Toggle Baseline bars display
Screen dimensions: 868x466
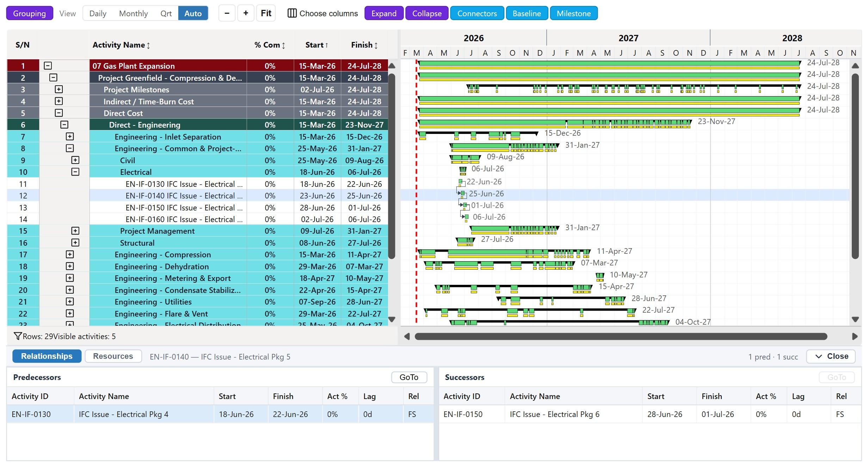click(527, 13)
